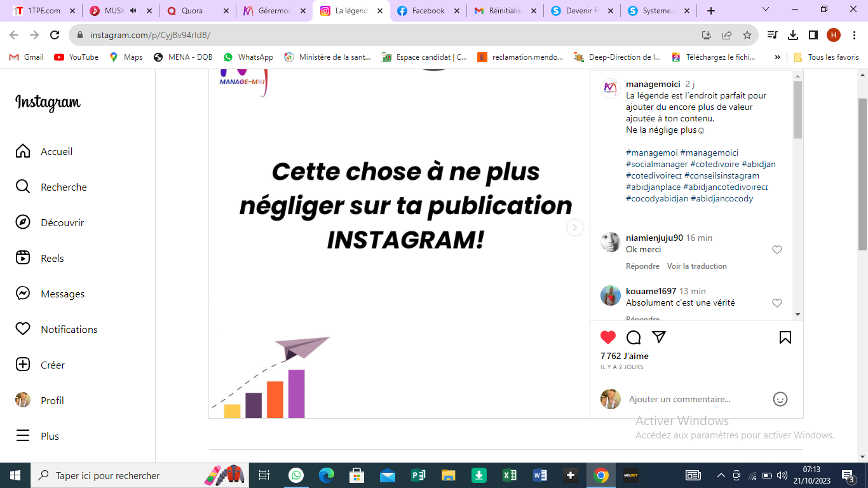Save post with bookmark icon
Screen dimensions: 868x488
pos(785,337)
